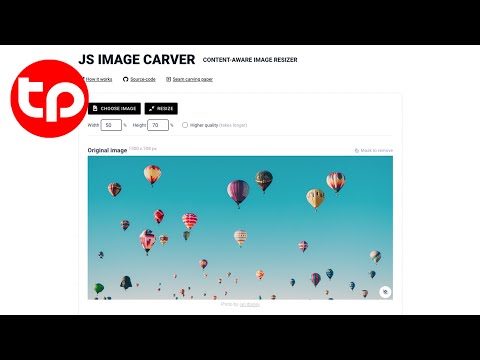Click the Choose Image button

114,109
